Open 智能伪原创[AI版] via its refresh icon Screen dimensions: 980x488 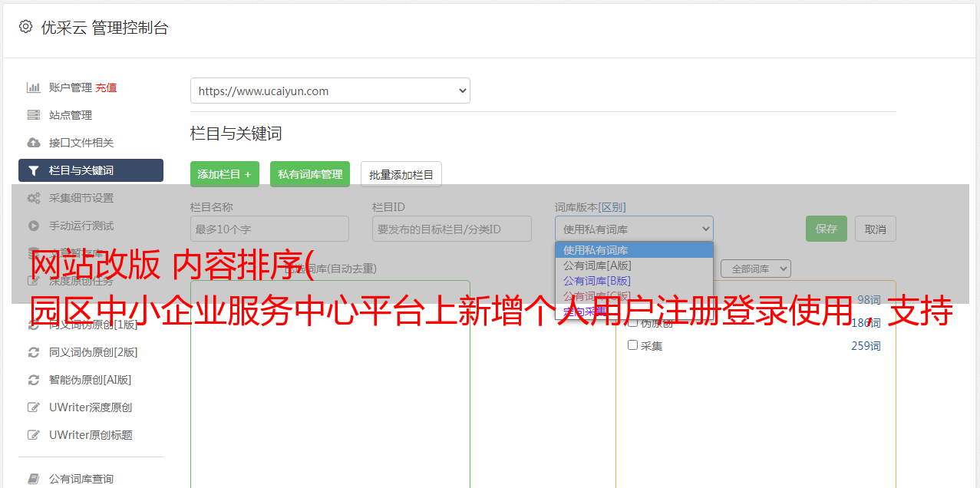click(33, 380)
